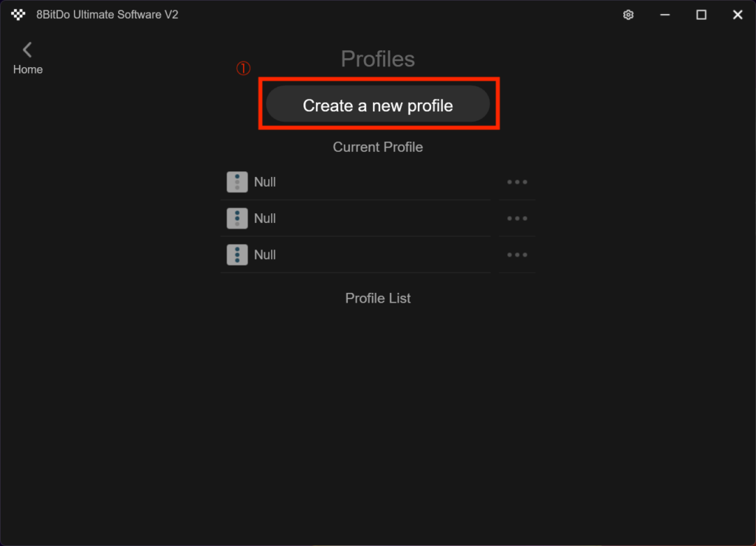Click the second profile slot's indicator icon
The width and height of the screenshot is (756, 546).
[x=237, y=218]
